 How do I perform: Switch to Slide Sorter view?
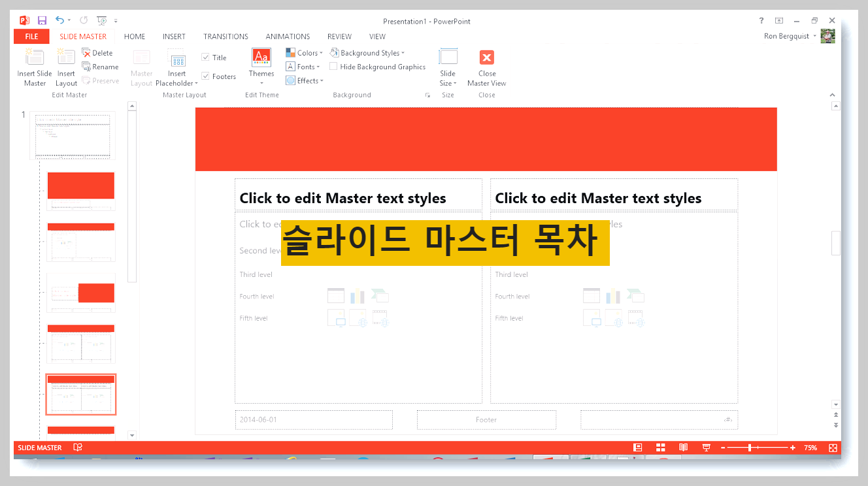pos(661,447)
